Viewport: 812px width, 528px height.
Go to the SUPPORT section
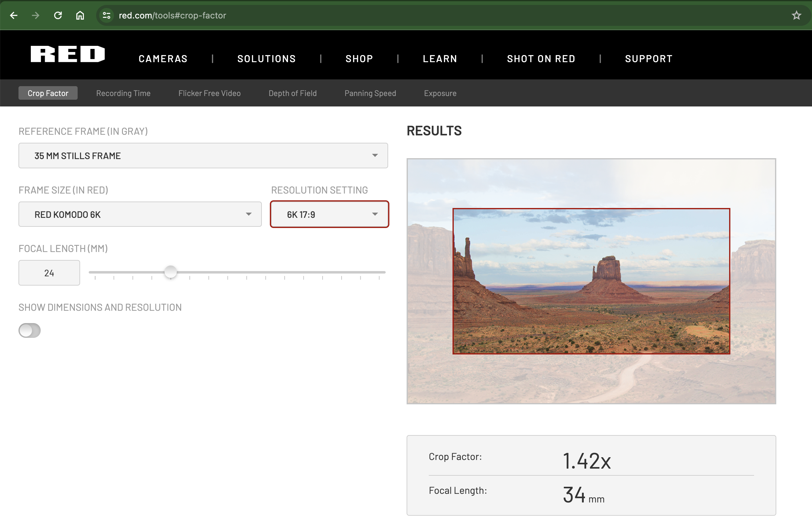648,59
